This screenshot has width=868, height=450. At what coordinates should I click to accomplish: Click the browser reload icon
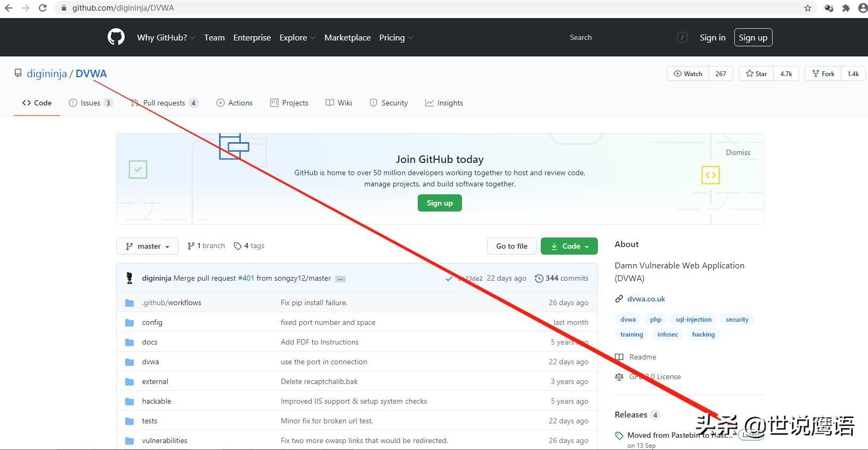pos(43,8)
